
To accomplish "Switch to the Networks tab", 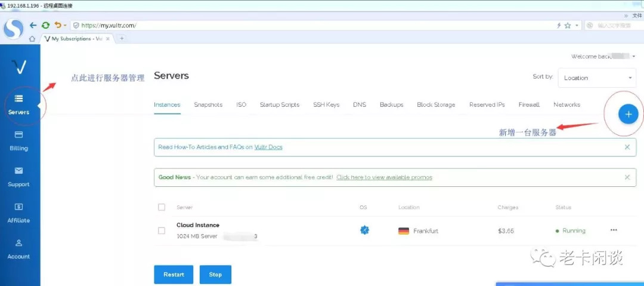I will (x=567, y=105).
